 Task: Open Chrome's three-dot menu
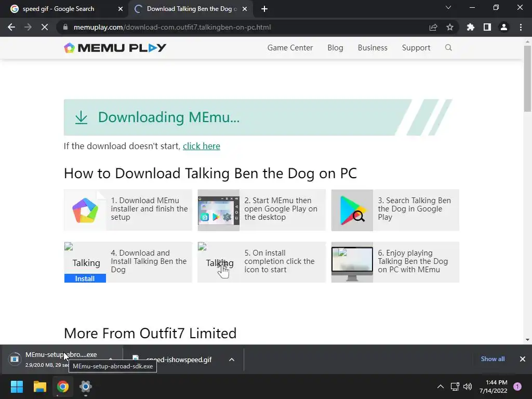(x=521, y=27)
